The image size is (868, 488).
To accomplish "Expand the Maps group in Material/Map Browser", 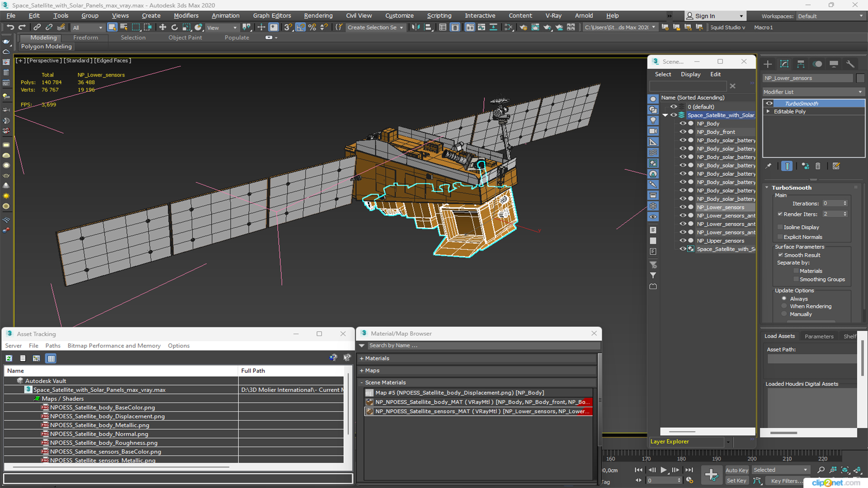I will (362, 371).
